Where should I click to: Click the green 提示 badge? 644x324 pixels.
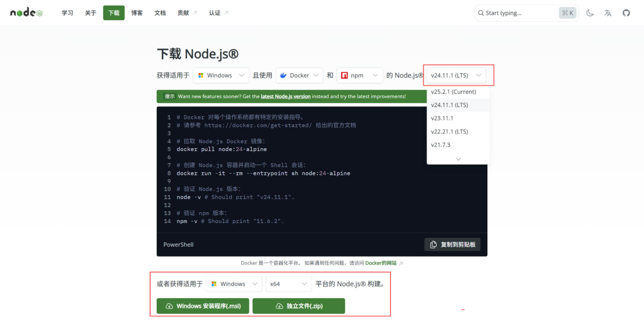pos(169,96)
